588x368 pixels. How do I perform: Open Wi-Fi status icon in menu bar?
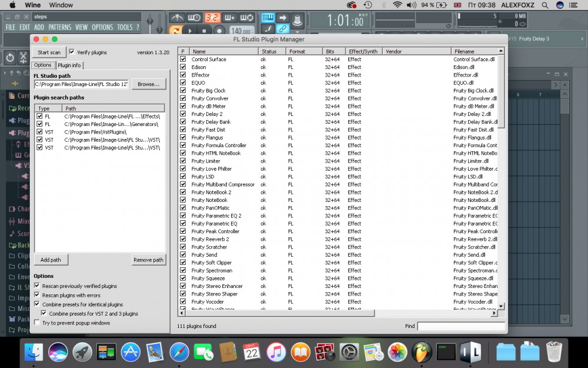coord(397,5)
